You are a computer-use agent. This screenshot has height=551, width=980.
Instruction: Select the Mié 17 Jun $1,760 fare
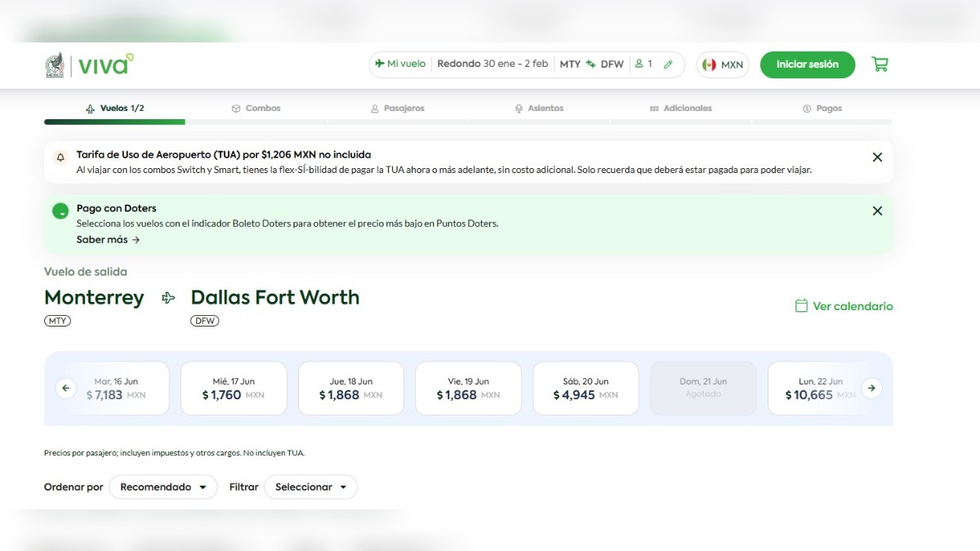(x=234, y=388)
